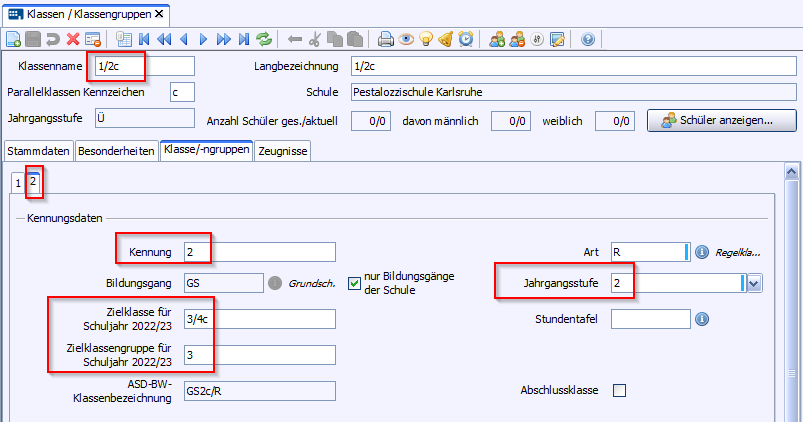Toggle 'nur Bildungsgänge der Schule' checkbox

click(354, 283)
